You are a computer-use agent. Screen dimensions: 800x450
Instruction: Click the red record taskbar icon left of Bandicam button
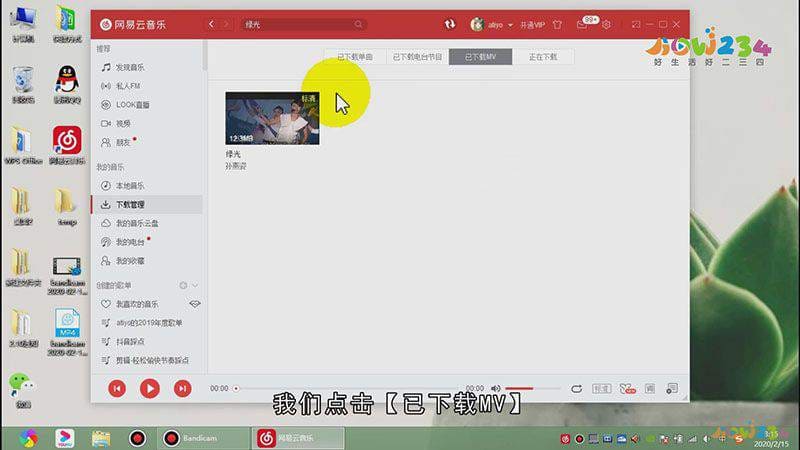point(137,438)
